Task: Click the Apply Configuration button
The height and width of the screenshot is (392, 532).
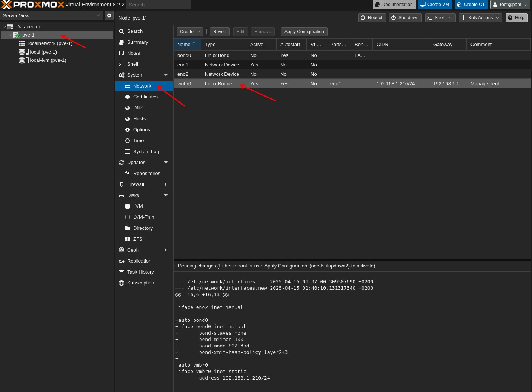Action: click(304, 32)
